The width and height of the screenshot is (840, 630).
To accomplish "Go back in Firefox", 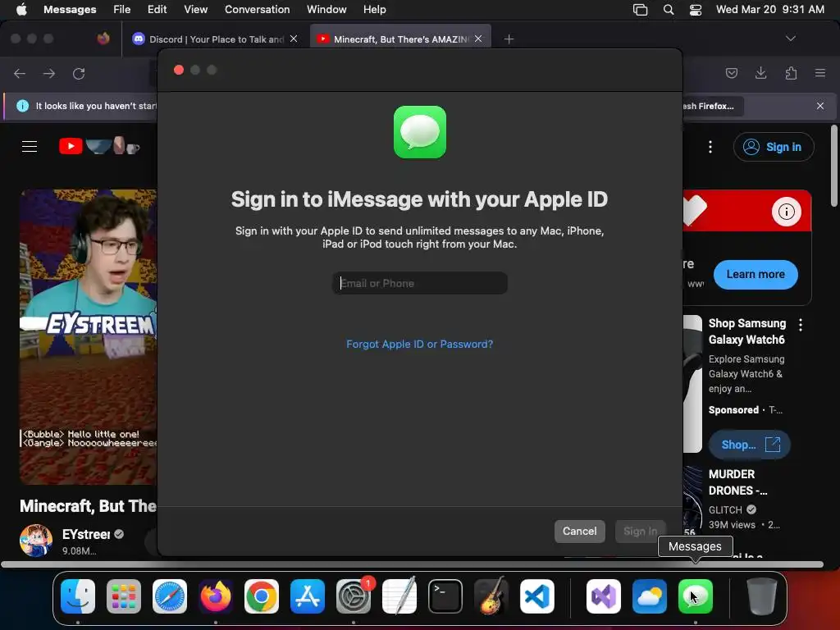I will pyautogui.click(x=20, y=73).
